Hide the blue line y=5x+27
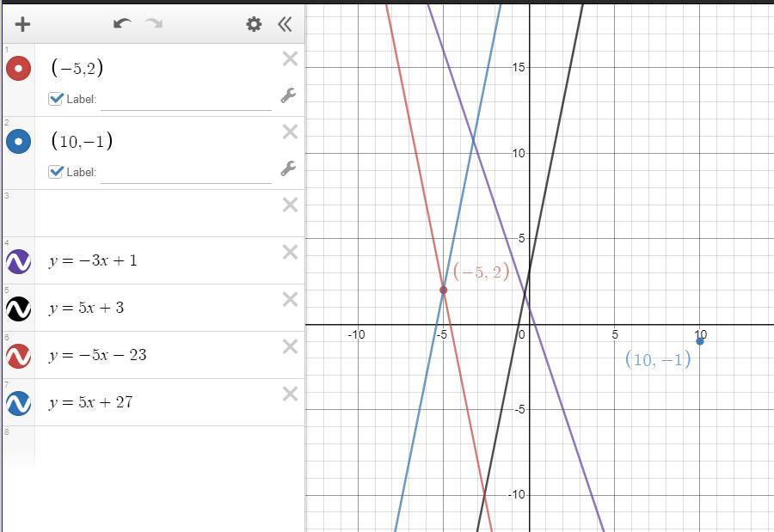This screenshot has height=532, width=774. coord(18,403)
